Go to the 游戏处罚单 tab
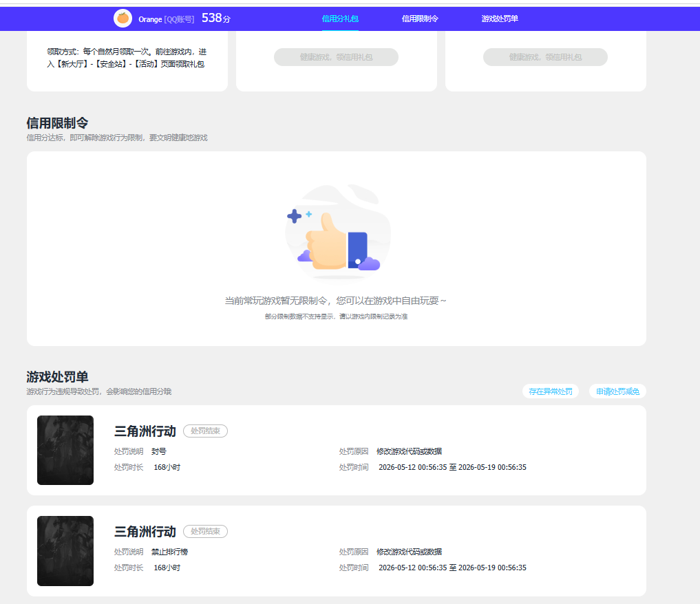Viewport: 700px width, 604px height. click(500, 19)
